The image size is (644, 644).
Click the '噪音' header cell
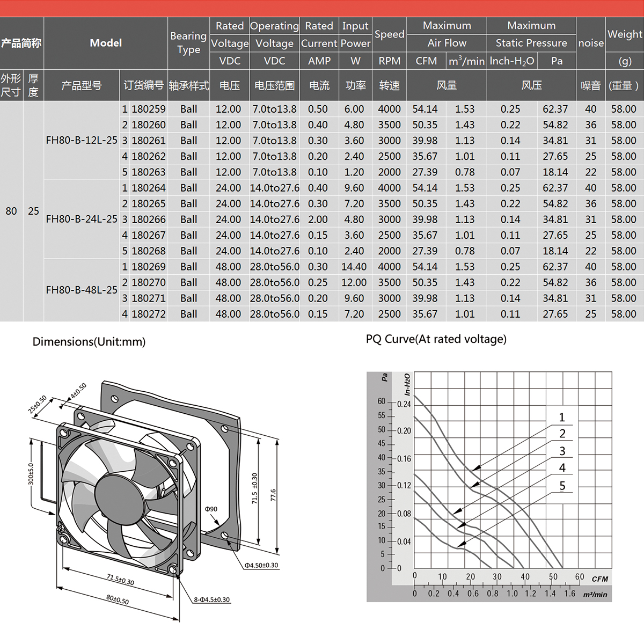591,85
